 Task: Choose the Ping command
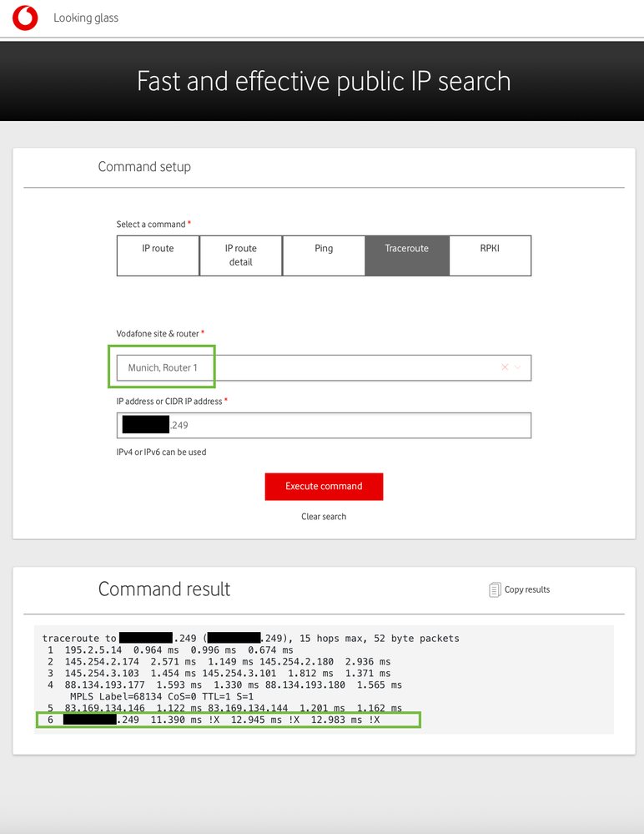coord(324,255)
